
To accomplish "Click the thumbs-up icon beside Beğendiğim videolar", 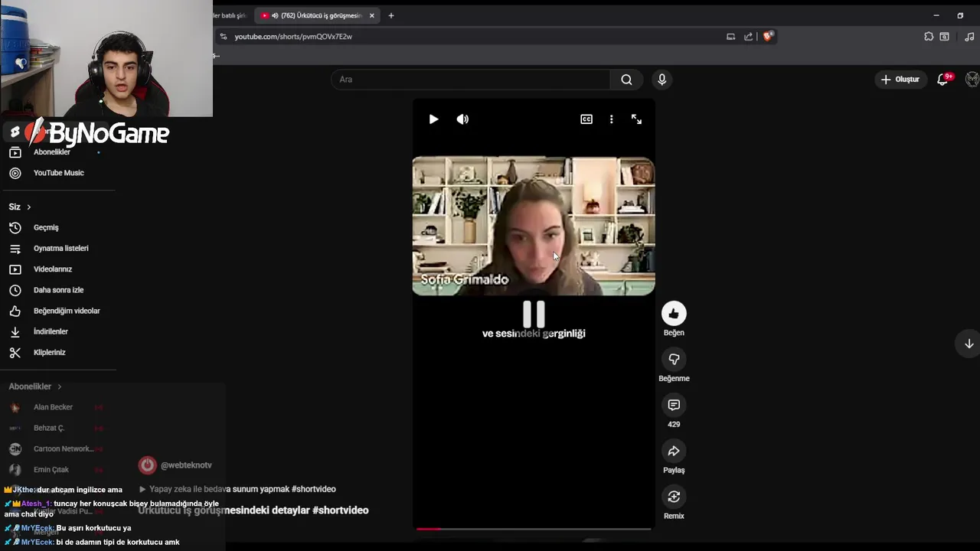I will tap(15, 311).
